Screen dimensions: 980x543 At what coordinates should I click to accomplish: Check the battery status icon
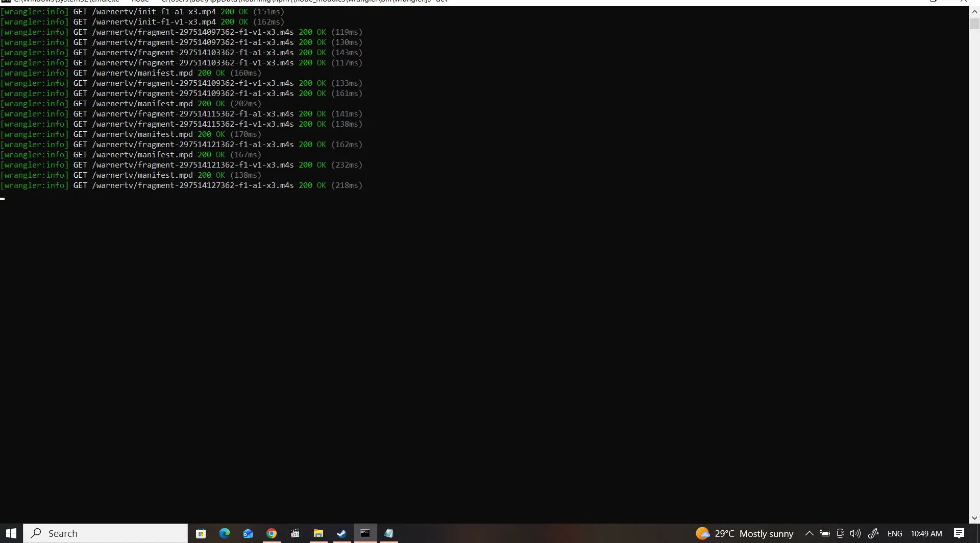pyautogui.click(x=824, y=533)
